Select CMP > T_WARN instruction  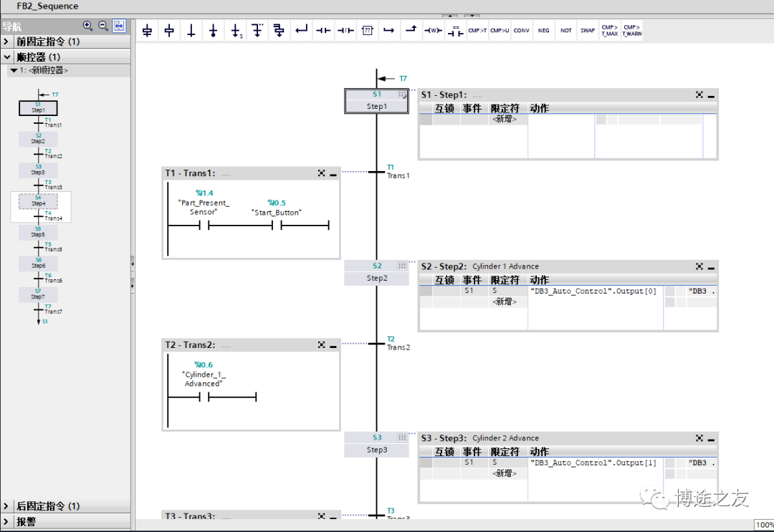(632, 31)
